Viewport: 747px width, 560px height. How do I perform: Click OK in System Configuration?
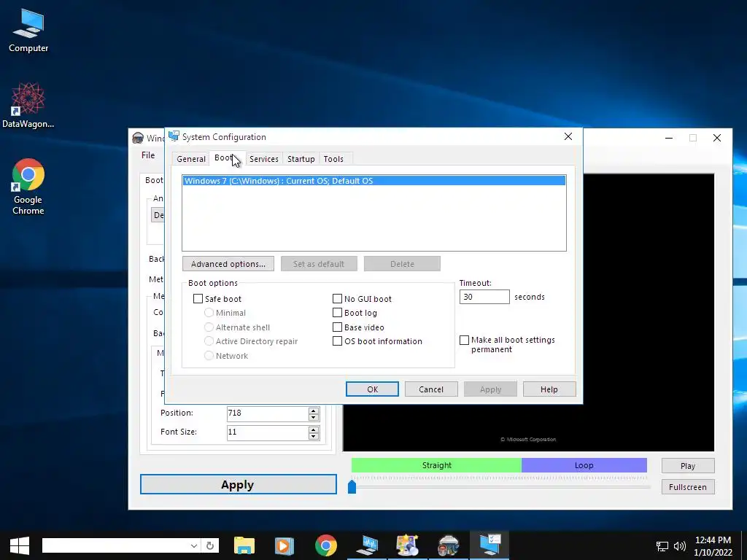(372, 389)
